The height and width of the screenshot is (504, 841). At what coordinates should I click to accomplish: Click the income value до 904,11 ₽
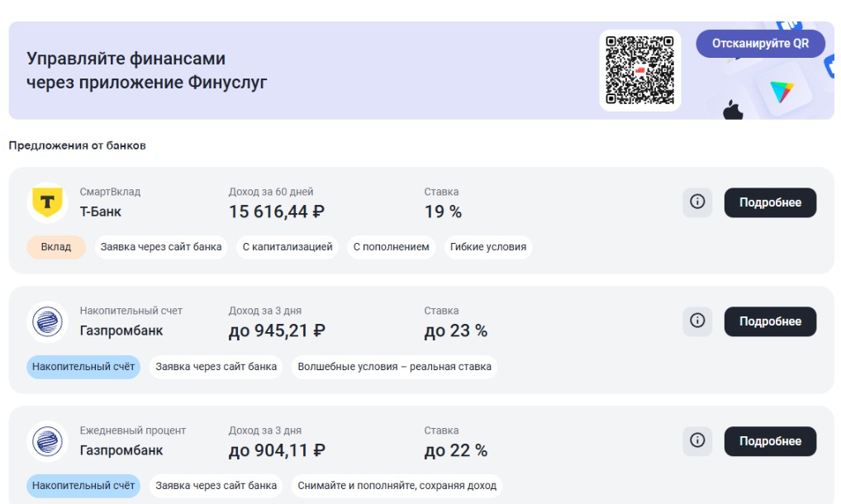[x=277, y=450]
